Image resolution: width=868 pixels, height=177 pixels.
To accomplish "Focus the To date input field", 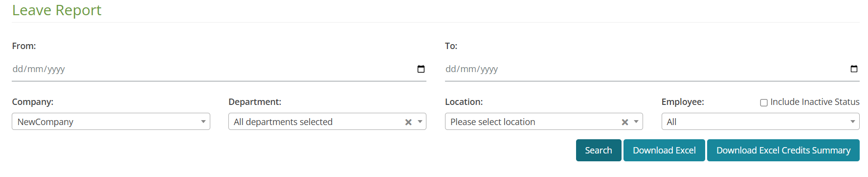I will (652, 69).
